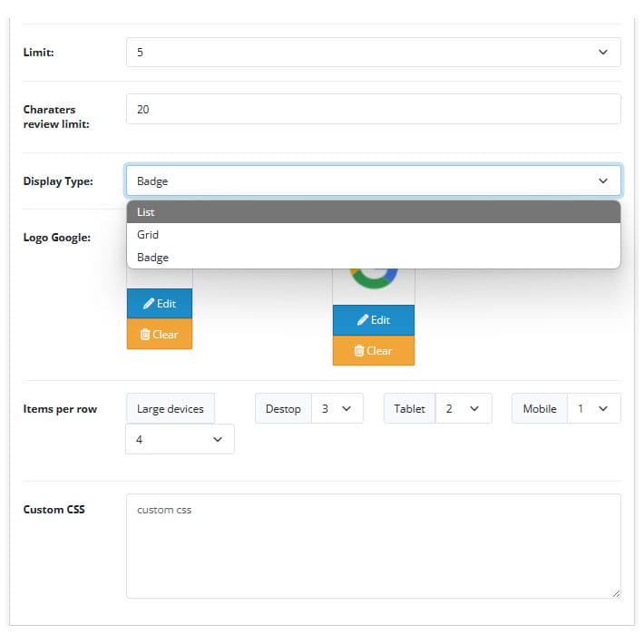Open the Limit dropdown showing 5
The width and height of the screenshot is (644, 644).
(x=374, y=53)
